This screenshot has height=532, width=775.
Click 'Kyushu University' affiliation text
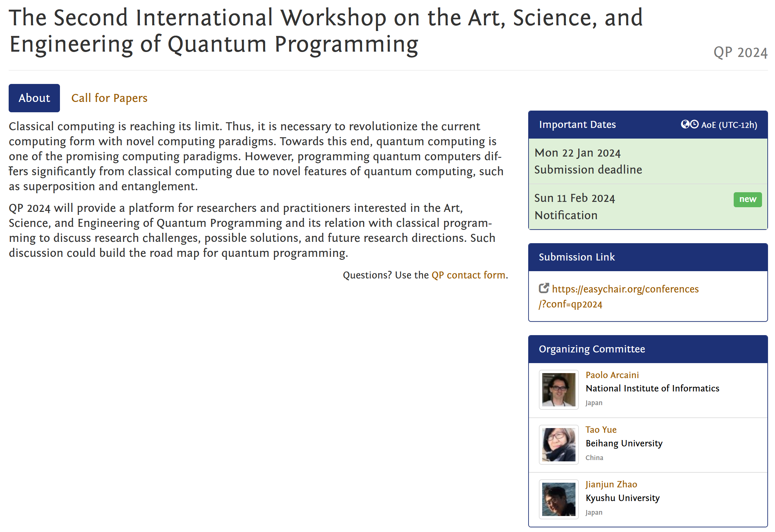[x=623, y=498]
